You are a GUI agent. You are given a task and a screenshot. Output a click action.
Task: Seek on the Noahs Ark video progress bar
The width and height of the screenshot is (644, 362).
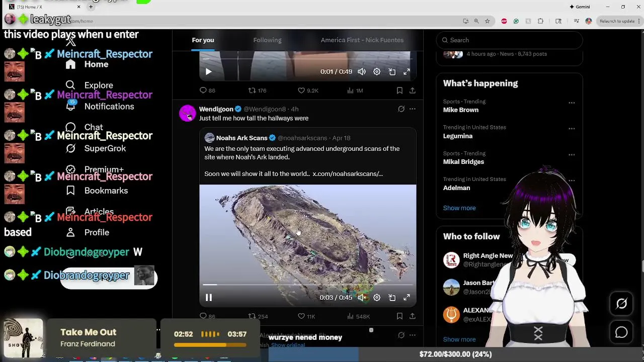click(x=307, y=285)
